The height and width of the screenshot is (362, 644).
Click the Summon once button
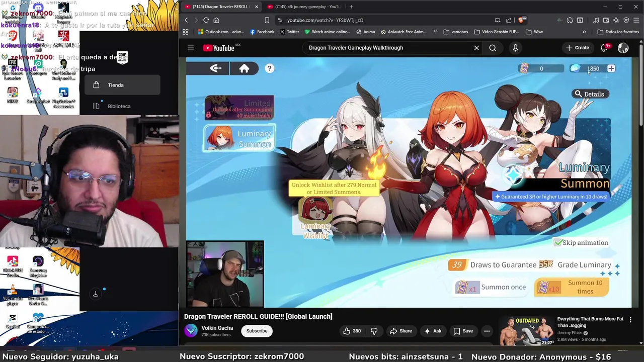click(x=491, y=287)
